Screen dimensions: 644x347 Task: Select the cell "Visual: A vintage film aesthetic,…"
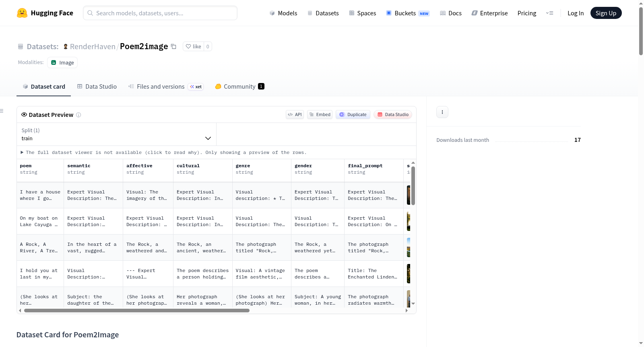[262, 274]
